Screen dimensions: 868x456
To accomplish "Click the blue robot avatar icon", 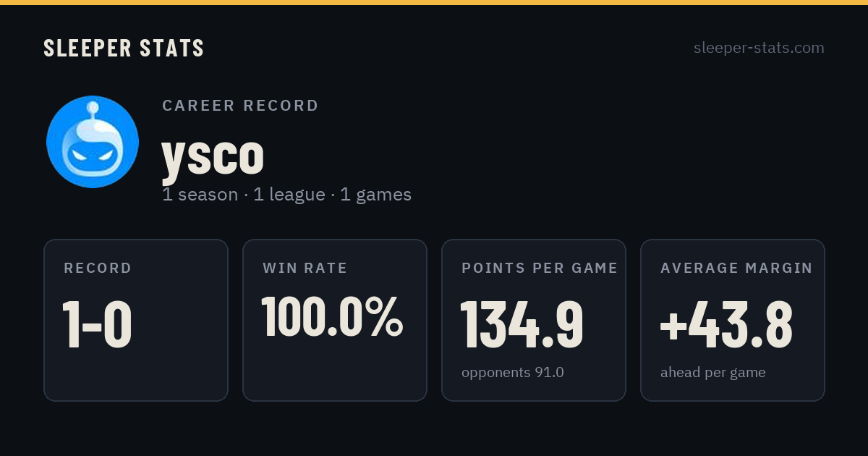I will tap(93, 142).
